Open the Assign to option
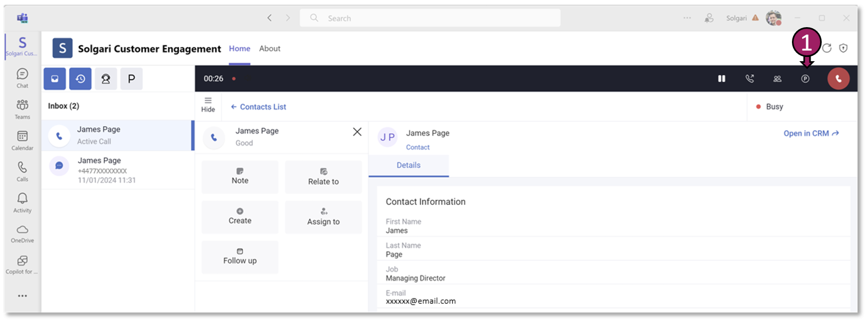The width and height of the screenshot is (868, 323). tap(323, 217)
